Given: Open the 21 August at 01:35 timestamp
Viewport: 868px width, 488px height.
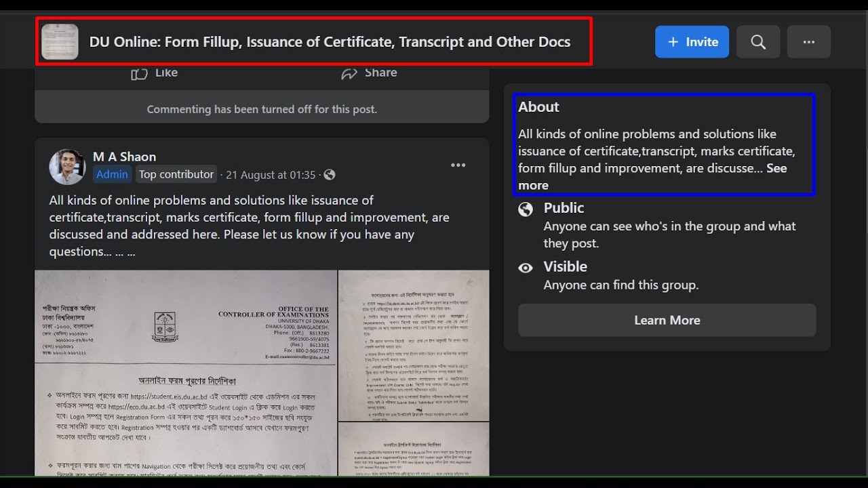Looking at the screenshot, I should pyautogui.click(x=271, y=175).
